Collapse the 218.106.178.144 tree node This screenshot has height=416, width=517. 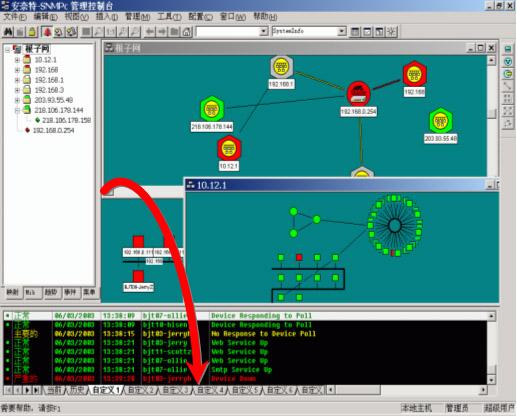[x=17, y=110]
